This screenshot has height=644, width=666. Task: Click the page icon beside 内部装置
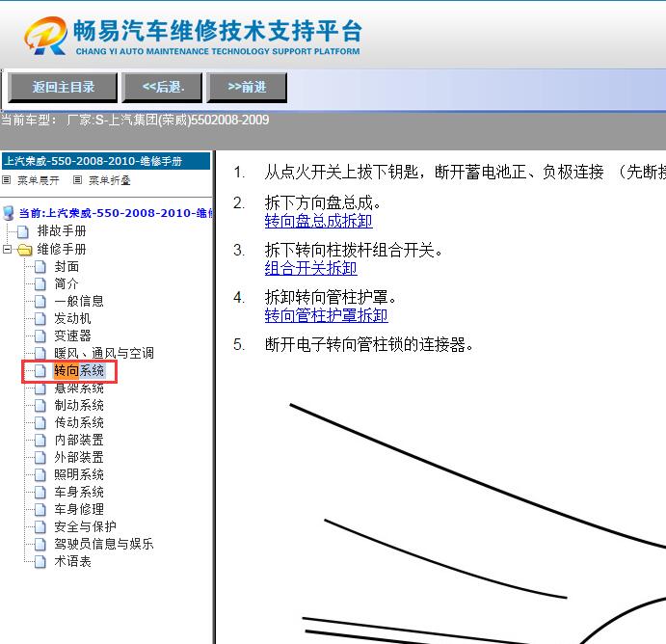coord(40,440)
